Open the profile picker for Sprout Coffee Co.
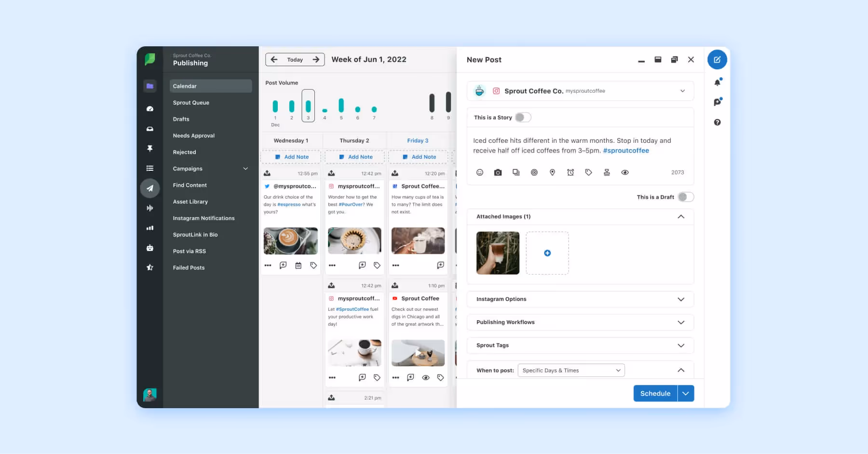868x454 pixels. (580, 91)
